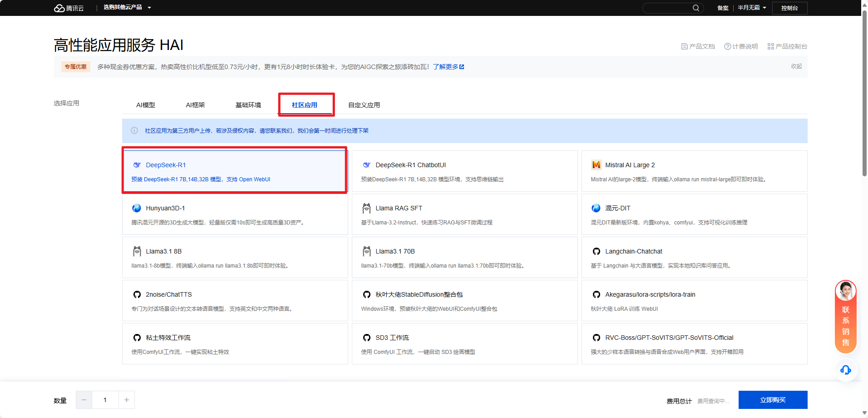Open the 半月无霜 account menu

[x=752, y=8]
